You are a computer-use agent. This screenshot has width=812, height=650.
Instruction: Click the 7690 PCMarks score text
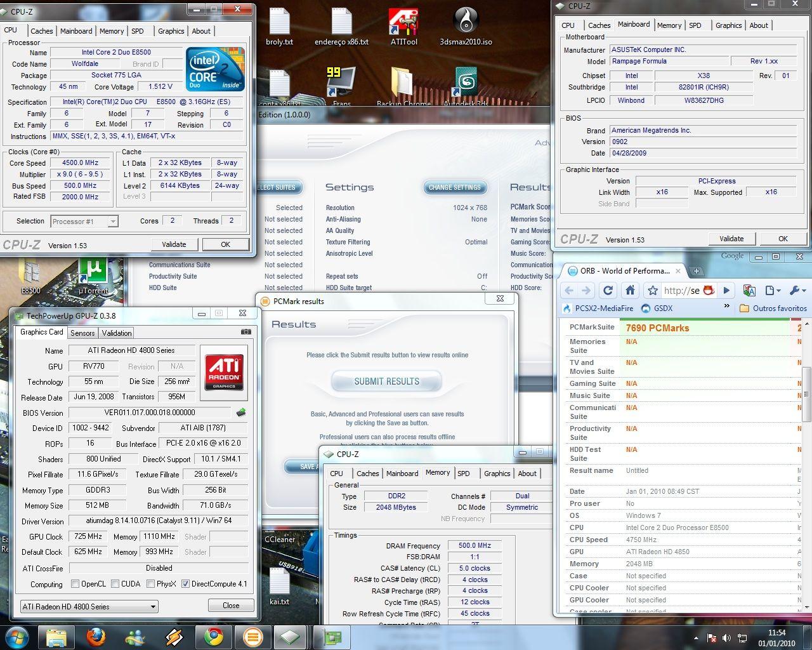pyautogui.click(x=657, y=328)
